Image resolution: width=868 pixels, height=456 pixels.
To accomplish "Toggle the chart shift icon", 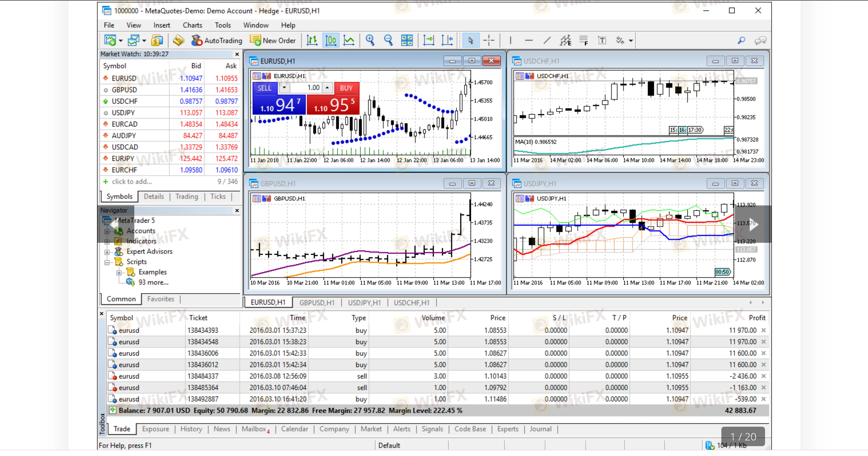I will (447, 41).
